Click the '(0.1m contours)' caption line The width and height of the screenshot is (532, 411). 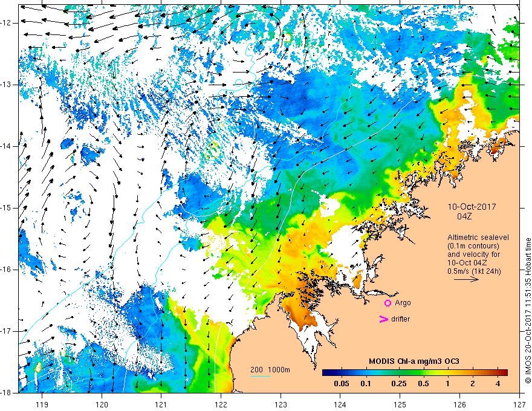pyautogui.click(x=473, y=246)
